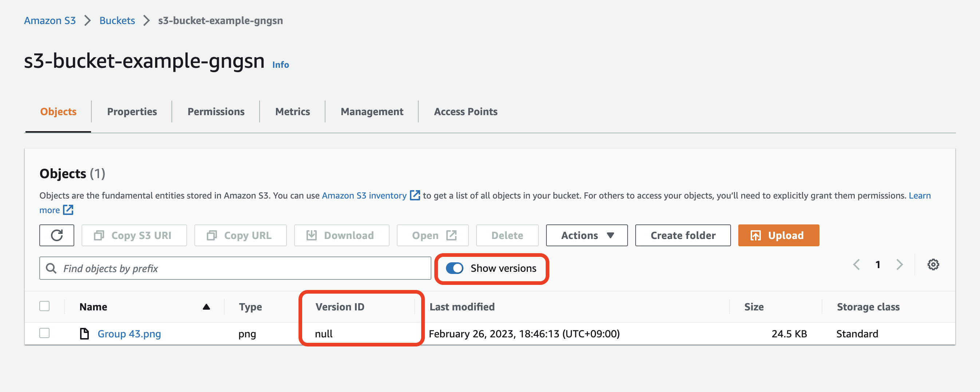Open the Permissions tab
Viewport: 980px width, 392px height.
pyautogui.click(x=216, y=111)
